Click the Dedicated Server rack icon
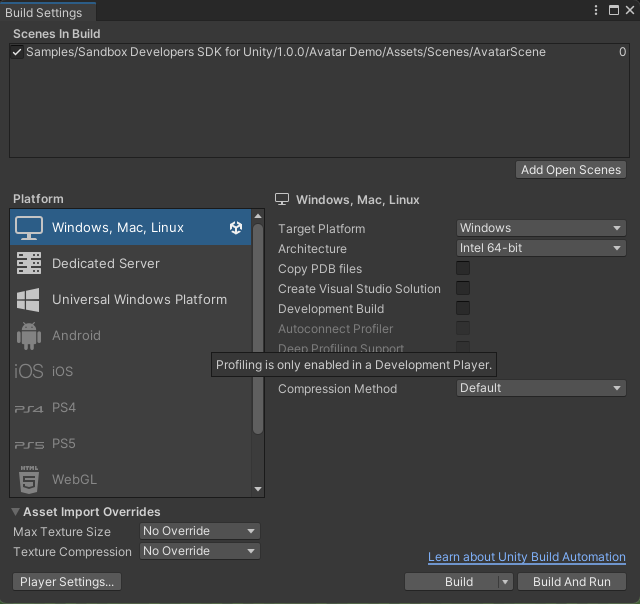Image resolution: width=640 pixels, height=604 pixels. point(29,263)
